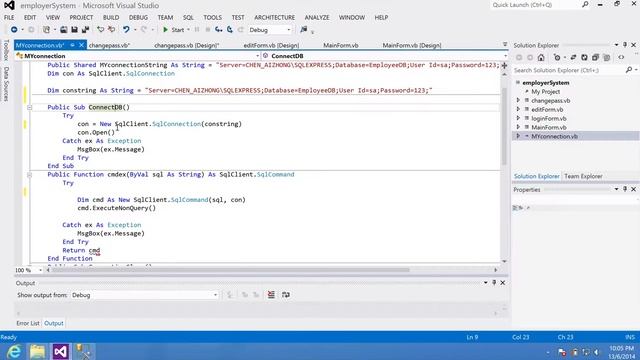The image size is (640, 360).
Task: Start debugging with the green Start button
Action: point(174,30)
